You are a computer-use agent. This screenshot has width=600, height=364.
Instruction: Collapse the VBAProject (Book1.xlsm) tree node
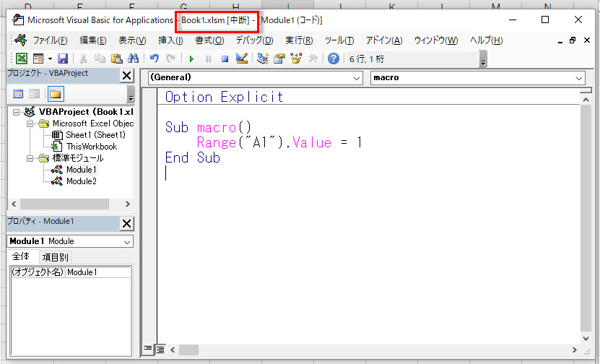(x=16, y=112)
